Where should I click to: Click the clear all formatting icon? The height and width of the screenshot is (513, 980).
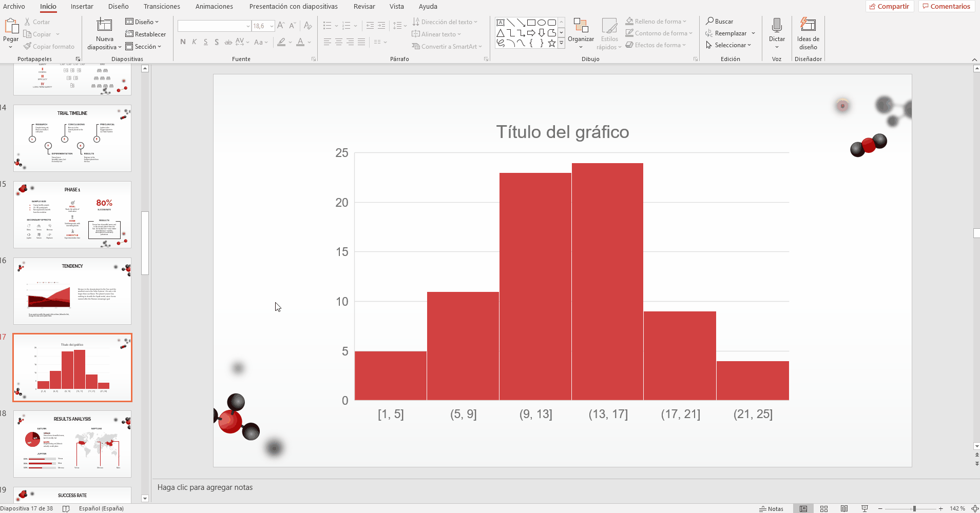coord(308,26)
